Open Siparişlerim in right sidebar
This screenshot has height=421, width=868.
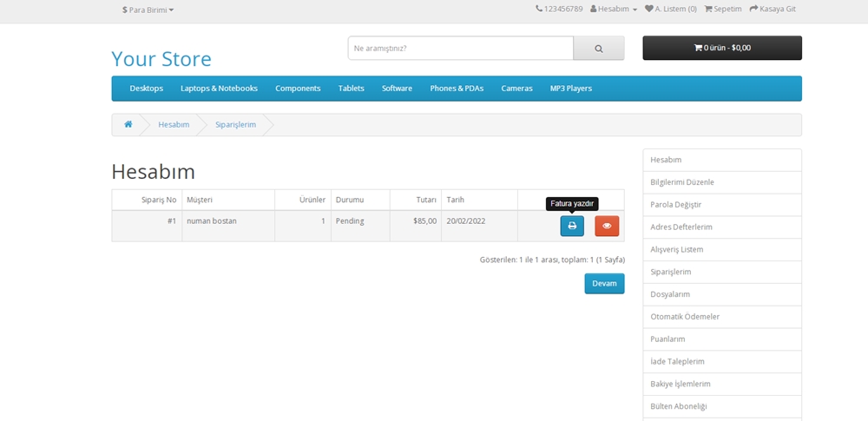pos(722,272)
